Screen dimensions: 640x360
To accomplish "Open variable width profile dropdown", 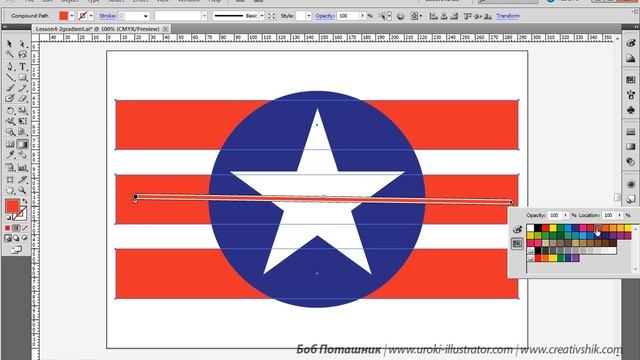I will pos(204,16).
